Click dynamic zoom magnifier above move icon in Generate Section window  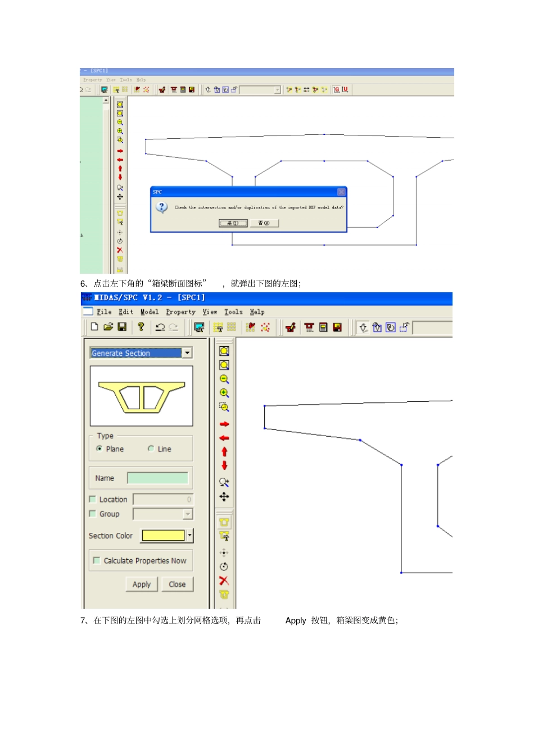[x=224, y=482]
